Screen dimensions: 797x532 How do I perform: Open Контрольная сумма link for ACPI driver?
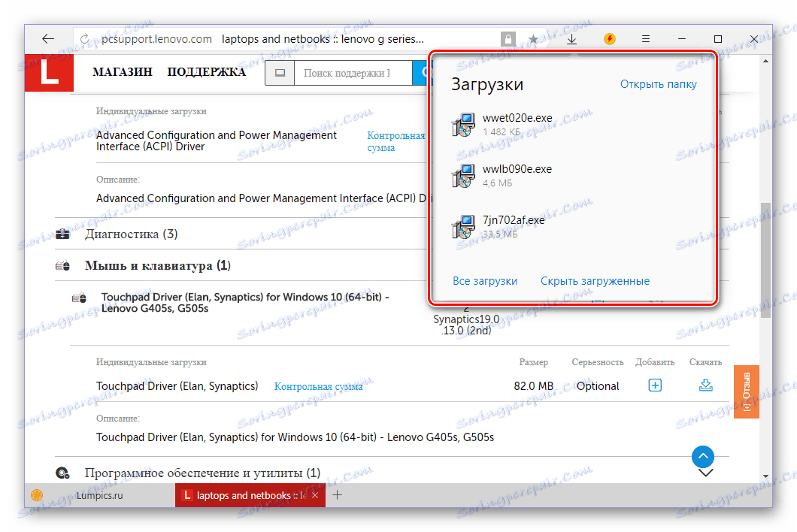(x=396, y=141)
